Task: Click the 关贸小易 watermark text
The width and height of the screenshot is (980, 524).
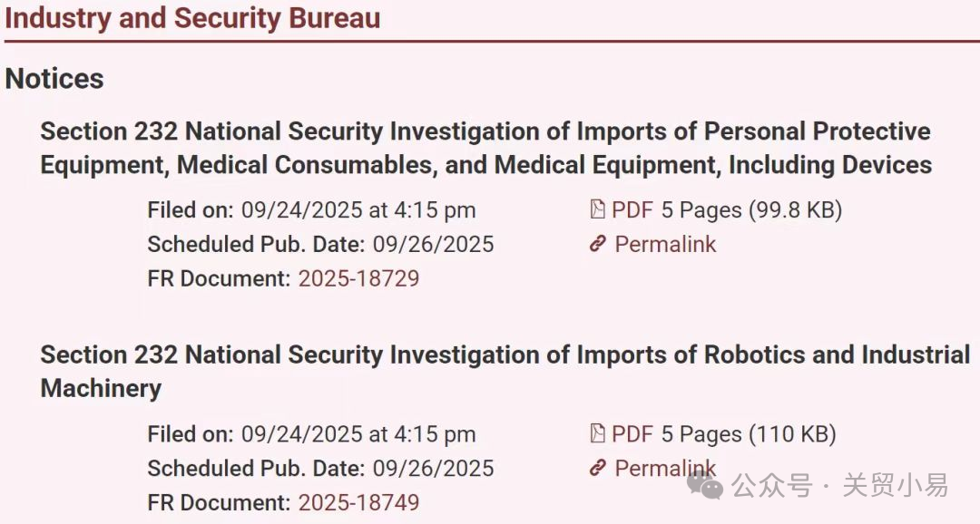Action: pyautogui.click(x=895, y=486)
